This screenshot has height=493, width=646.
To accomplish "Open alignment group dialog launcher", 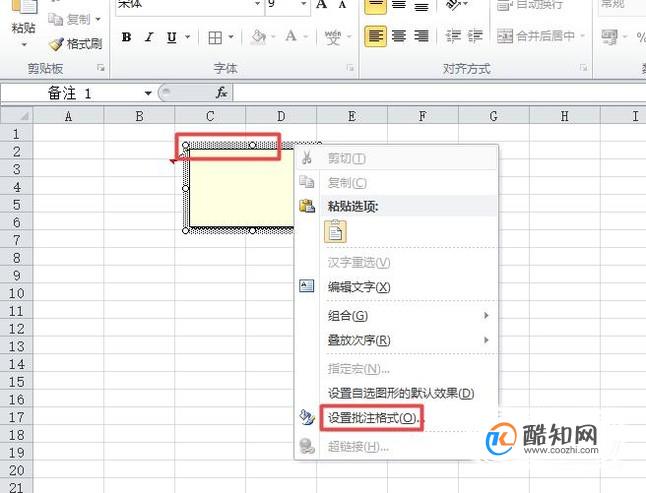I will point(583,68).
